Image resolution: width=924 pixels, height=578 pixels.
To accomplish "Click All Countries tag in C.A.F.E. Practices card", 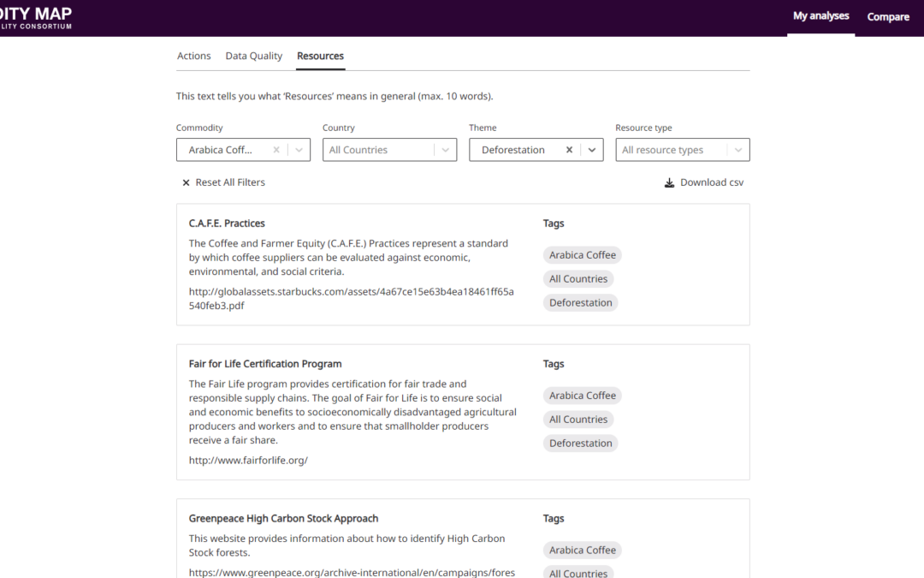I will pyautogui.click(x=578, y=279).
